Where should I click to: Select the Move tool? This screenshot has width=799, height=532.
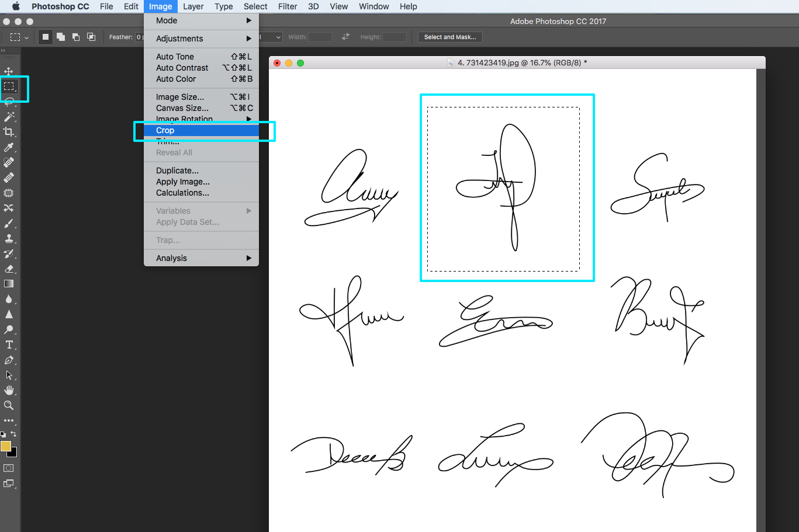(x=8, y=71)
